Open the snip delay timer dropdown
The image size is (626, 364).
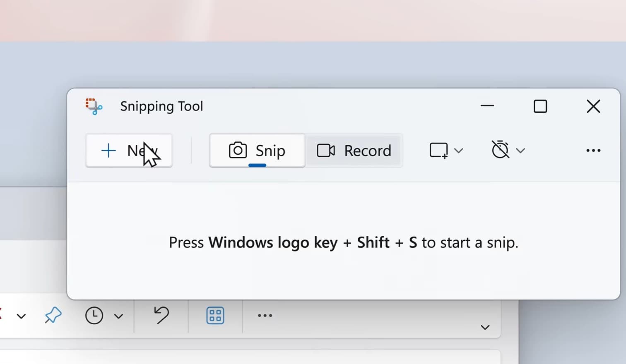[508, 150]
